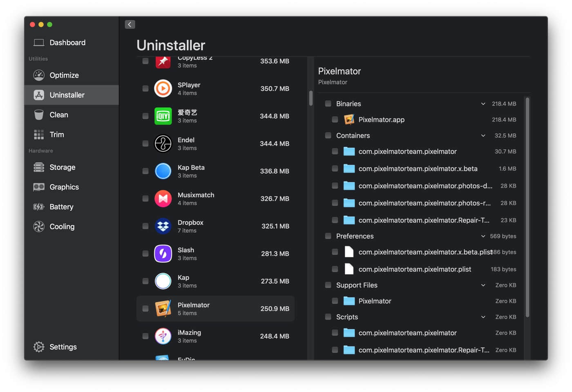Click the Endel app icon
Viewport: 572px width, 392px height.
[163, 144]
